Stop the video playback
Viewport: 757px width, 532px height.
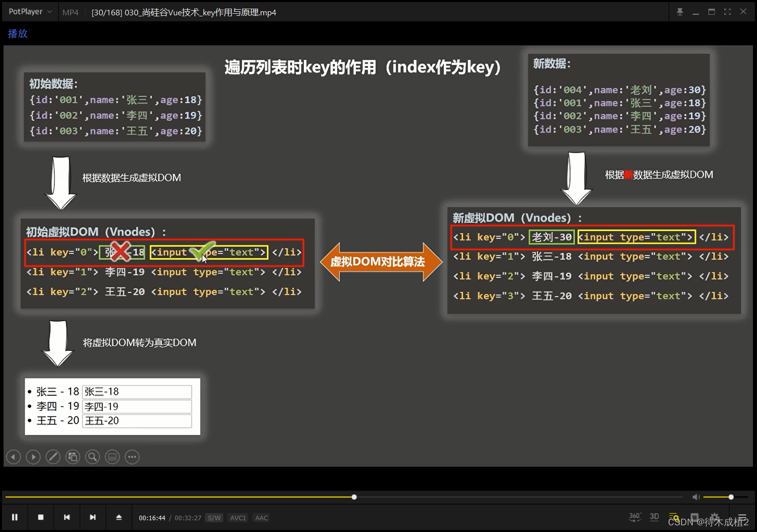pos(41,517)
